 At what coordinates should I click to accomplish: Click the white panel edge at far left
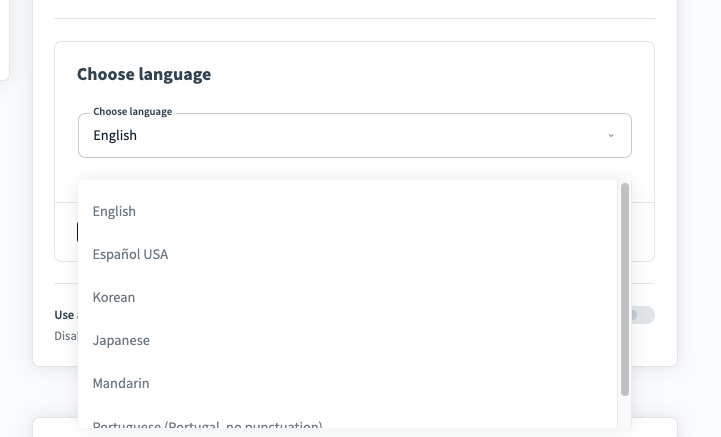click(x=4, y=40)
